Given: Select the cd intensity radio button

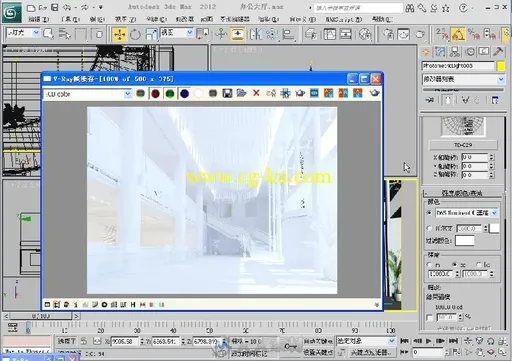Looking at the screenshot, I should tap(455, 264).
